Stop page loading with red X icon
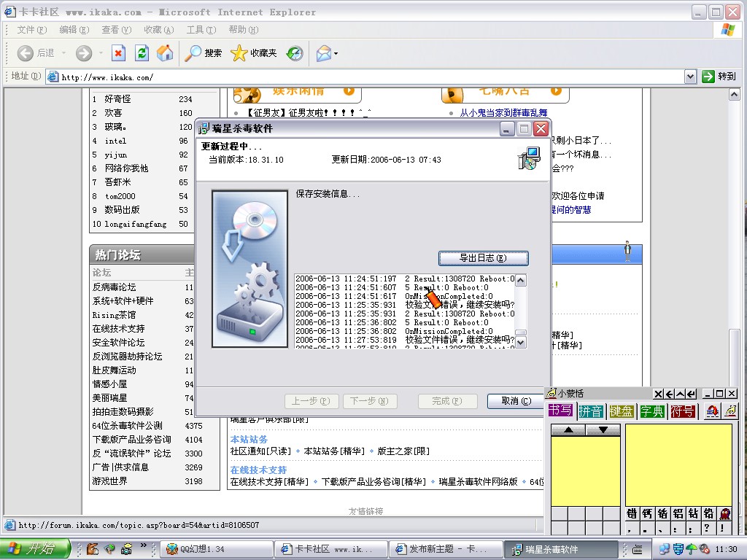 tap(119, 52)
